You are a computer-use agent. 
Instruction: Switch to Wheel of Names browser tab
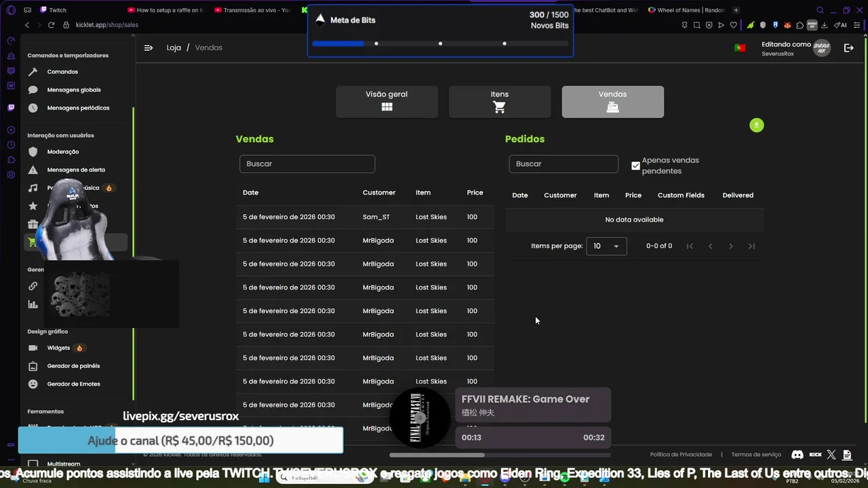pyautogui.click(x=687, y=10)
